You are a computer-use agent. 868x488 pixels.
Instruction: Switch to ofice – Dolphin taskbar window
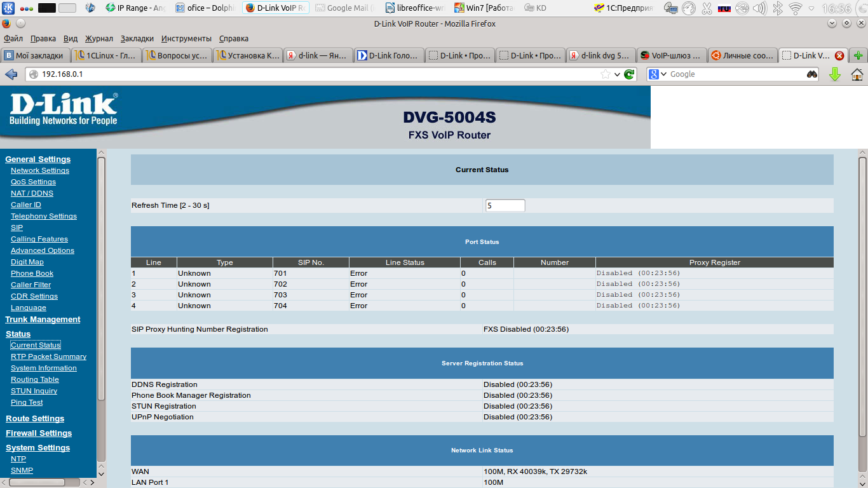click(205, 8)
